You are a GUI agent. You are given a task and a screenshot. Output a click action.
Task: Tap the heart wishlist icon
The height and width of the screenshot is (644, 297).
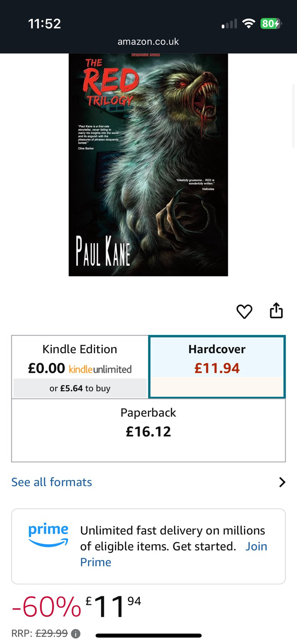pos(244,312)
